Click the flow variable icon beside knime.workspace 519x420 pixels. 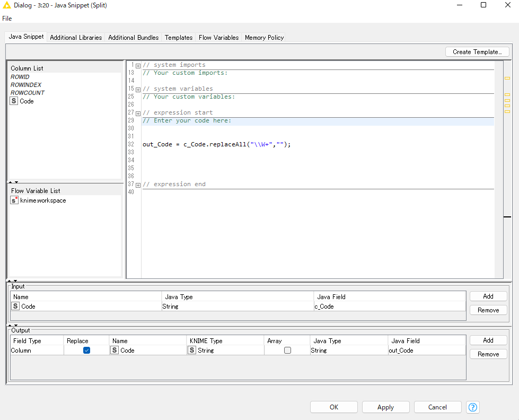coord(14,200)
